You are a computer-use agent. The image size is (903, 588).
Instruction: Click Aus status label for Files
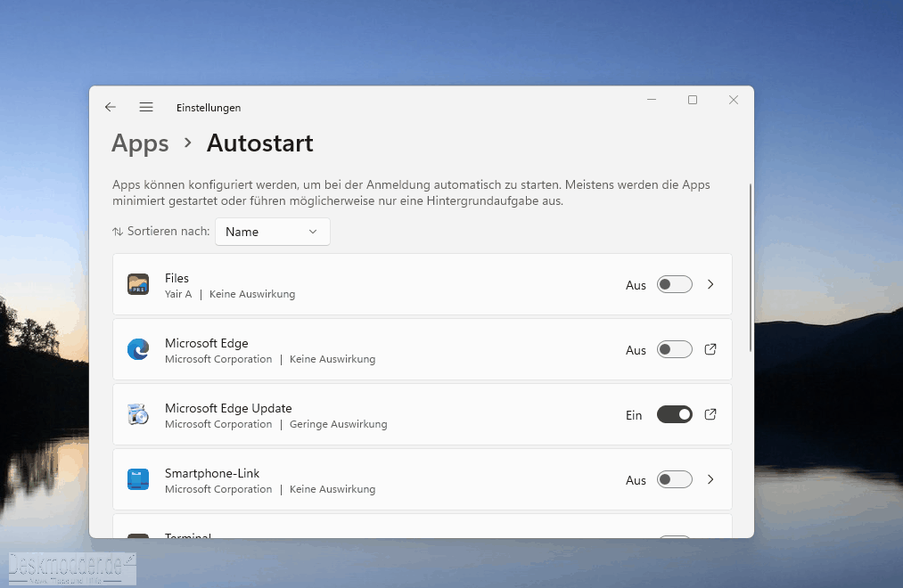[x=636, y=285]
